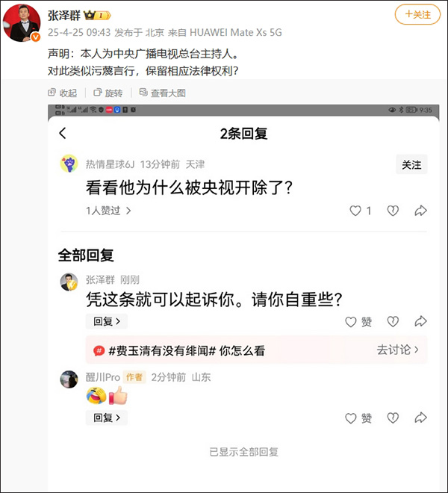Viewport: 448px width, 493px height.
Task: Open 查看大图 to view the large image
Action: 161,93
